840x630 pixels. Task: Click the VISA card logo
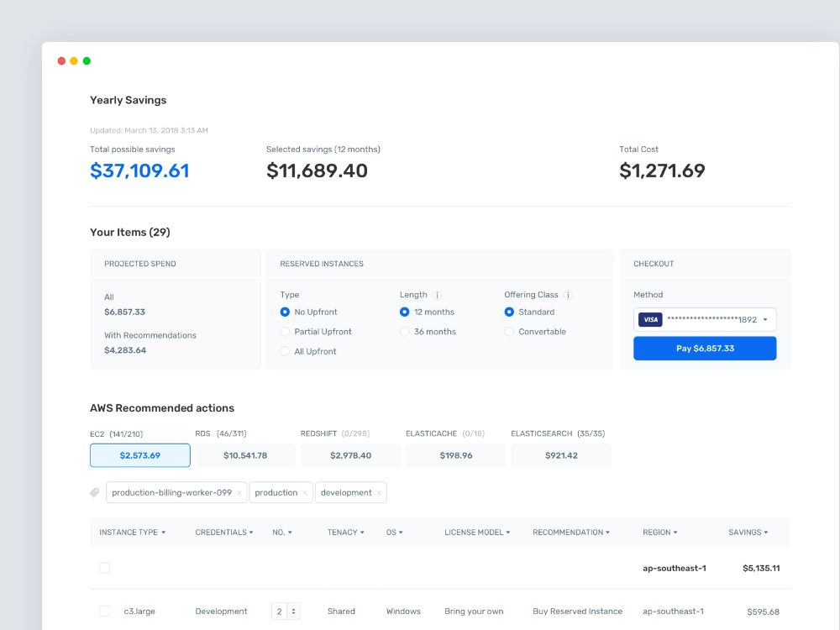pyautogui.click(x=650, y=320)
